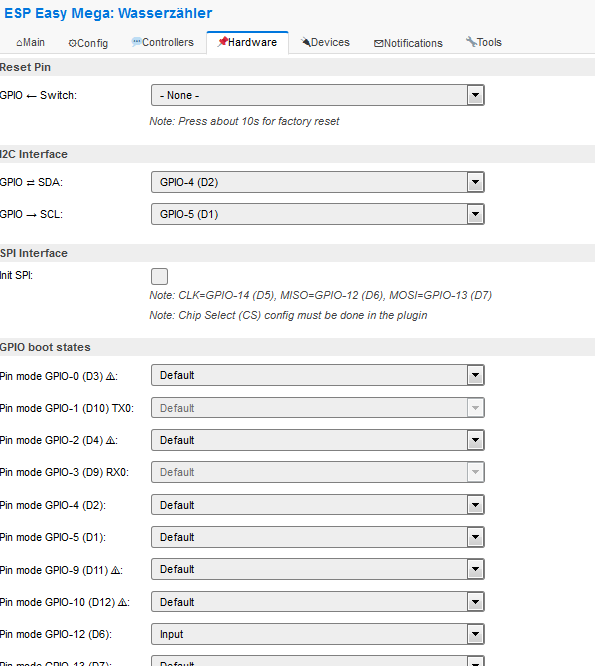Expand Pin mode GPIO-9 (D11) dropdown
This screenshot has width=595, height=666.
coord(318,569)
